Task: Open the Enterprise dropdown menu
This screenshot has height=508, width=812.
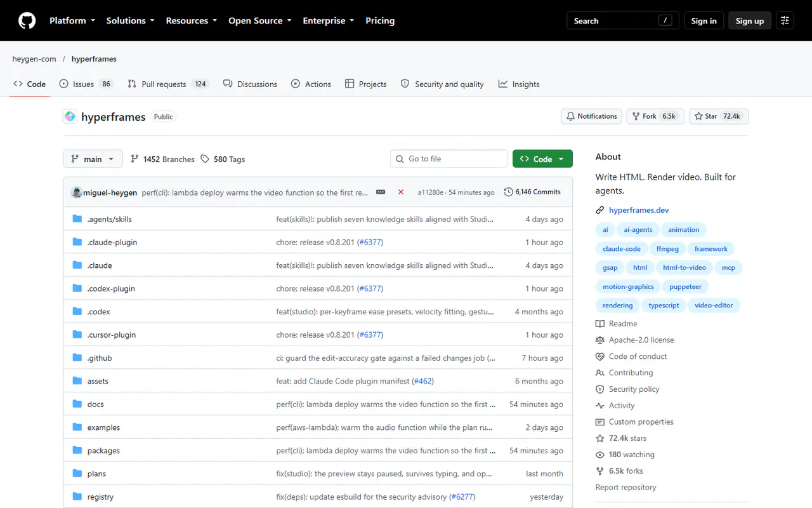Action: 329,21
